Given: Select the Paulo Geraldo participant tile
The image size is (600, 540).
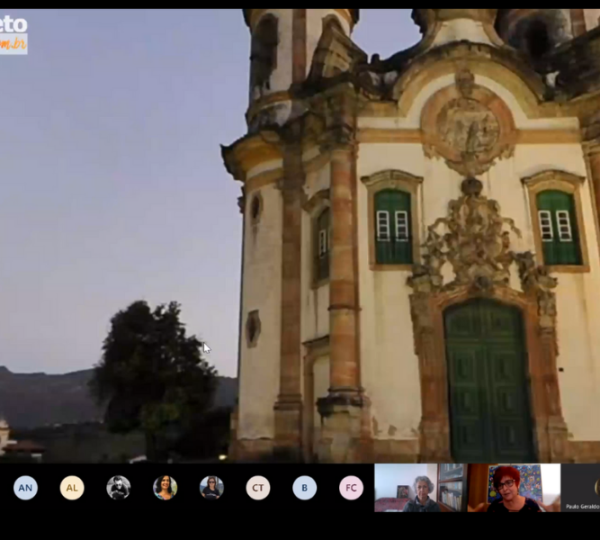Looking at the screenshot, I should (x=581, y=488).
